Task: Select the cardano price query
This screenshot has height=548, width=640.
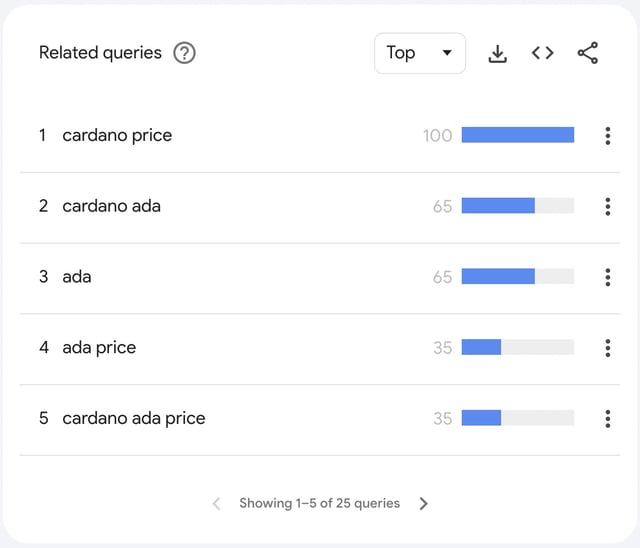Action: pyautogui.click(x=117, y=135)
